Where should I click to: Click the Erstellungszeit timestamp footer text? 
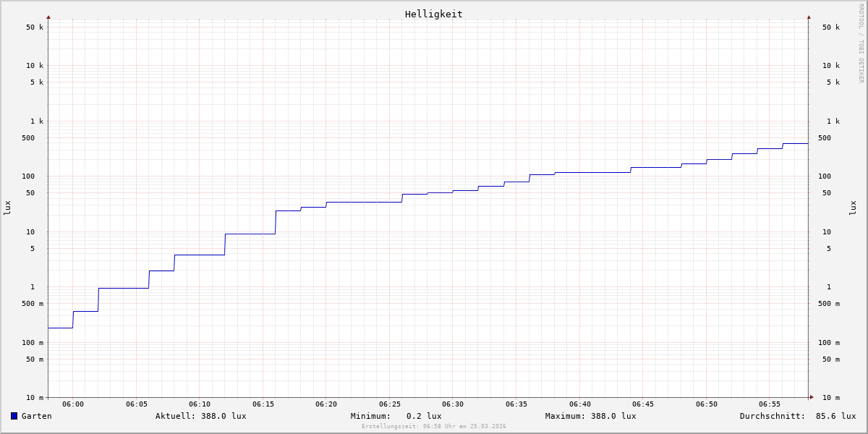(x=434, y=427)
